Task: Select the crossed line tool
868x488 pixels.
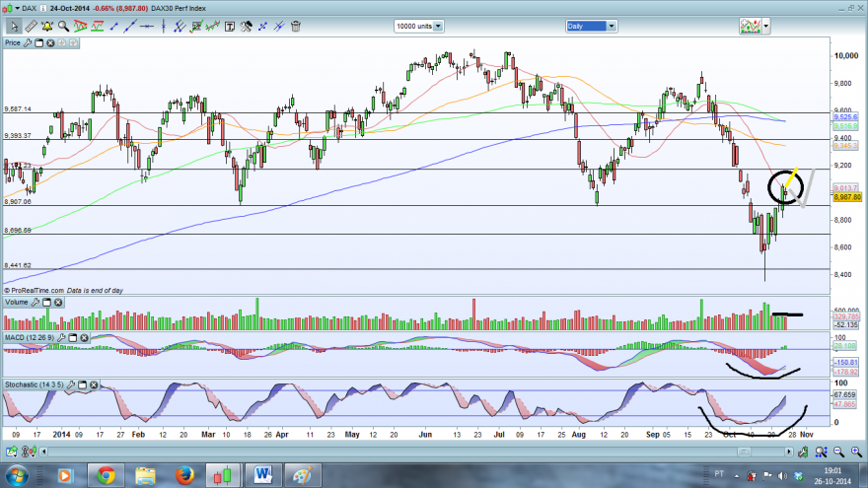Action: (279, 26)
